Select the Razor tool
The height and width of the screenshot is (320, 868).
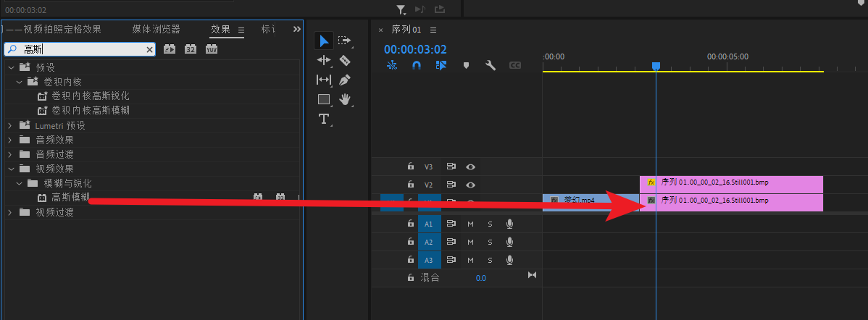tap(345, 60)
